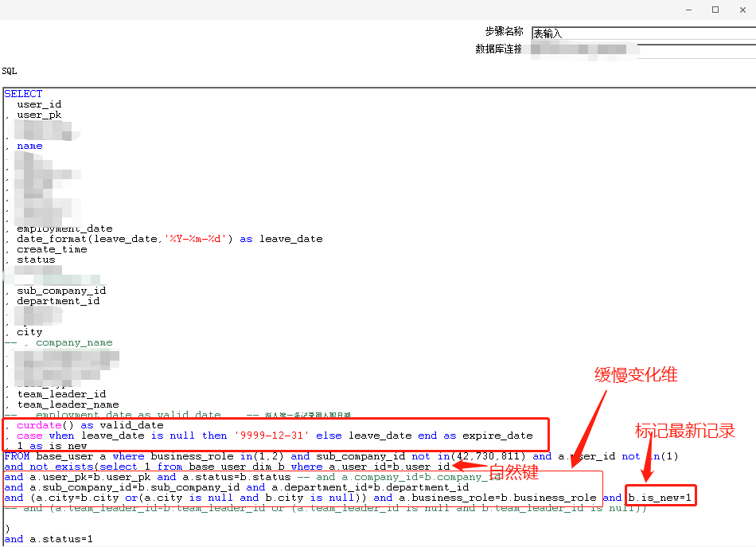Image resolution: width=756 pixels, height=547 pixels.
Task: Click the 步骤名称 input field containing 表输入
Action: coord(644,33)
